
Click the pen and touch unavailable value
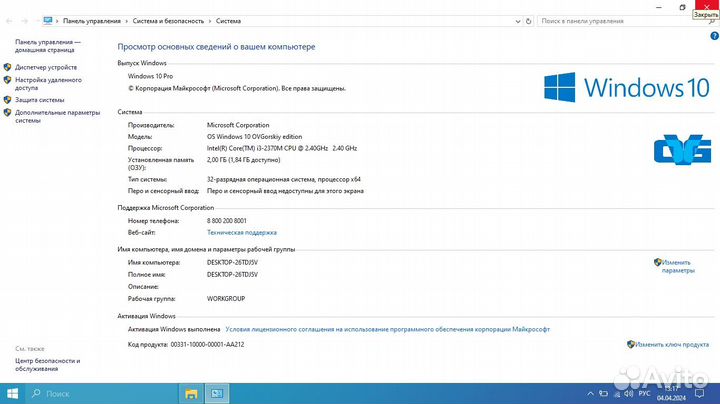click(285, 191)
